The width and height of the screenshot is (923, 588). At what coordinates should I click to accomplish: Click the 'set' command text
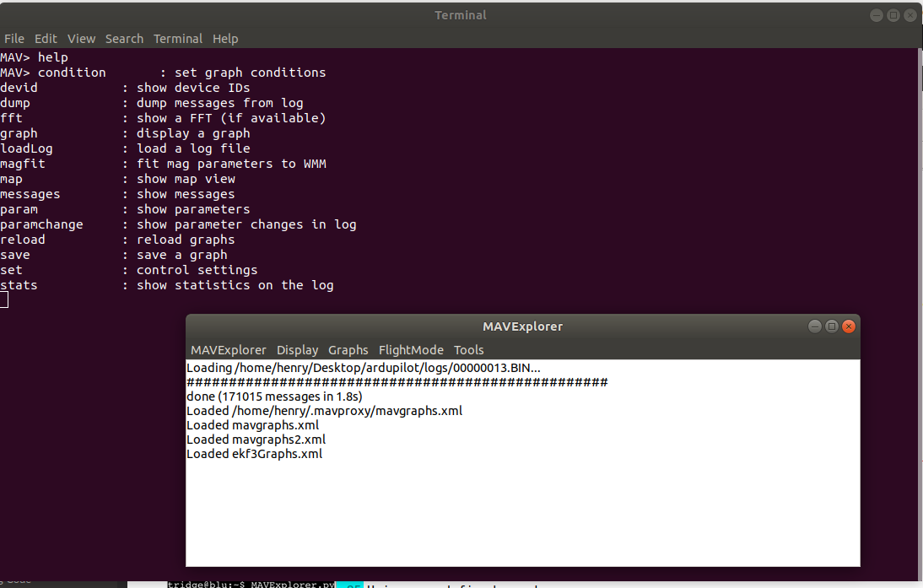click(x=11, y=270)
